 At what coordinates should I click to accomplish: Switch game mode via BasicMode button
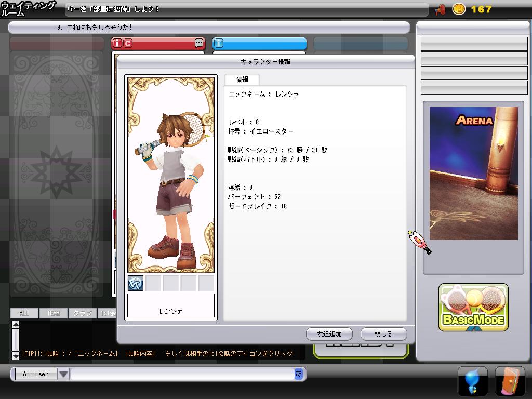tap(473, 308)
